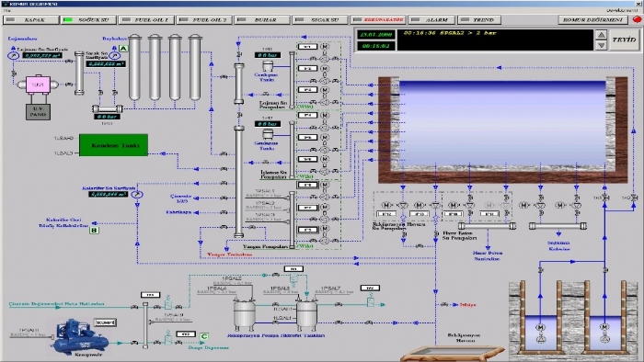
Task: Select the pink UV unit icon
Action: click(39, 85)
